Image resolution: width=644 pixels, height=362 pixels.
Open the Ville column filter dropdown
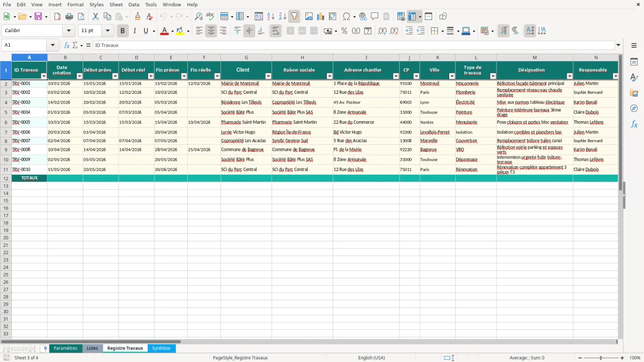point(452,76)
